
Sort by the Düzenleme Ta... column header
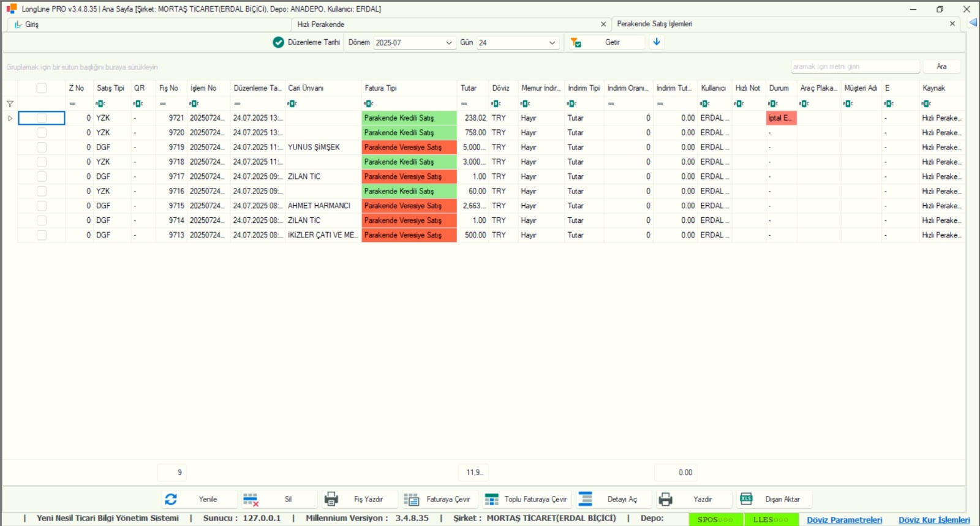point(257,88)
